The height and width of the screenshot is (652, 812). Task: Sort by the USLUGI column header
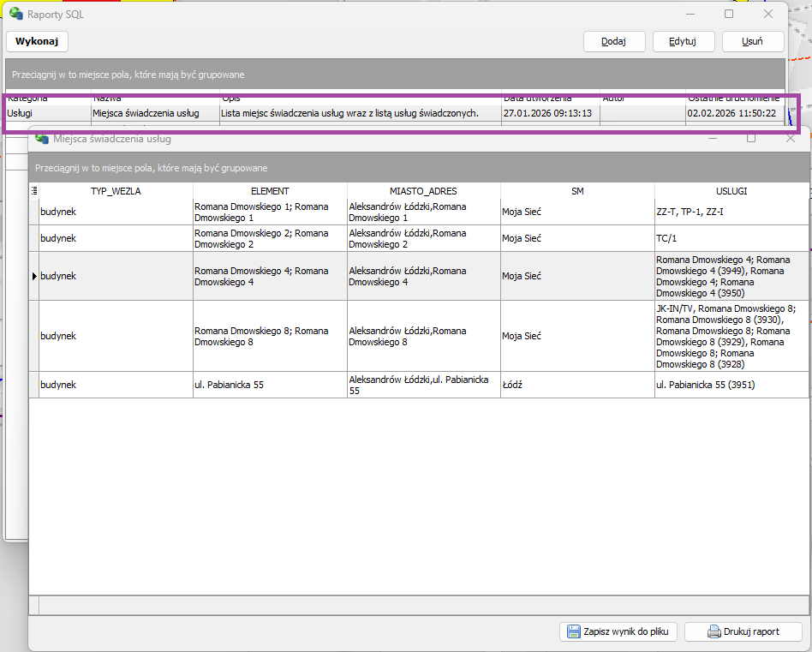(731, 191)
